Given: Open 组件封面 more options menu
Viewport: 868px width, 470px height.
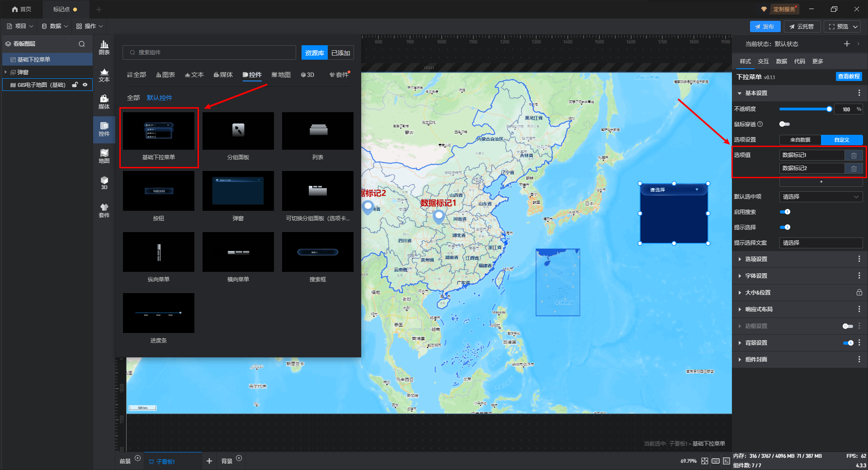Looking at the screenshot, I should click(x=859, y=359).
